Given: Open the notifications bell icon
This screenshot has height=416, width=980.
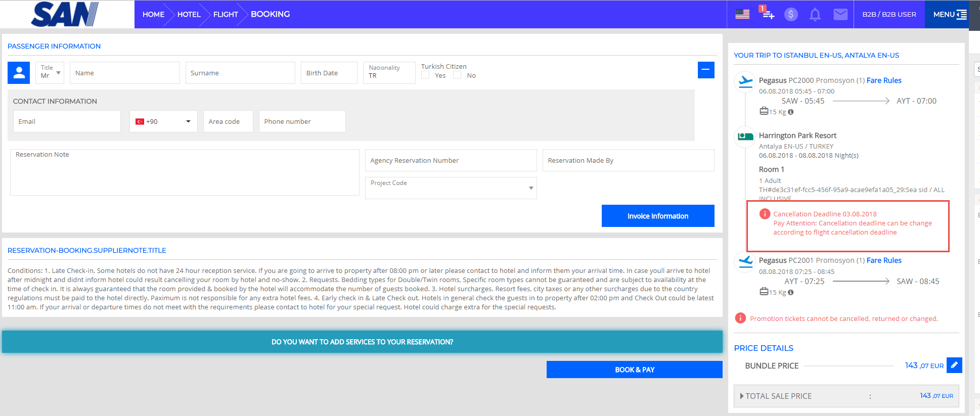Looking at the screenshot, I should point(815,14).
